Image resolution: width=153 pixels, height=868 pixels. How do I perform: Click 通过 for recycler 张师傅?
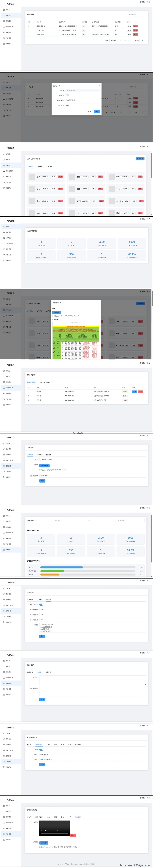pyautogui.click(x=134, y=392)
